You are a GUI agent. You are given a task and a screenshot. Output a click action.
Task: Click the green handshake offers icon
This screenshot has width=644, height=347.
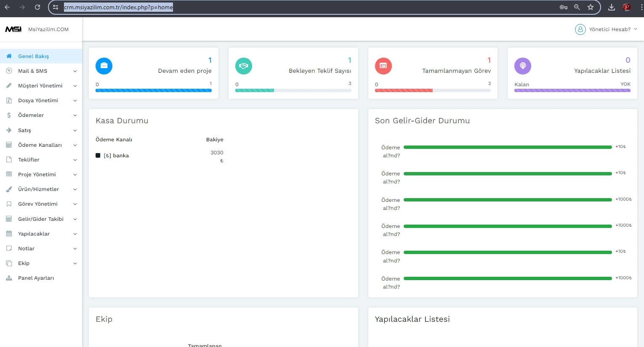[x=243, y=66]
